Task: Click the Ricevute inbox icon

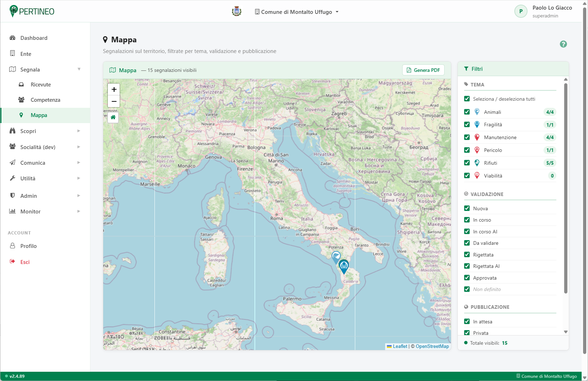Action: 21,85
